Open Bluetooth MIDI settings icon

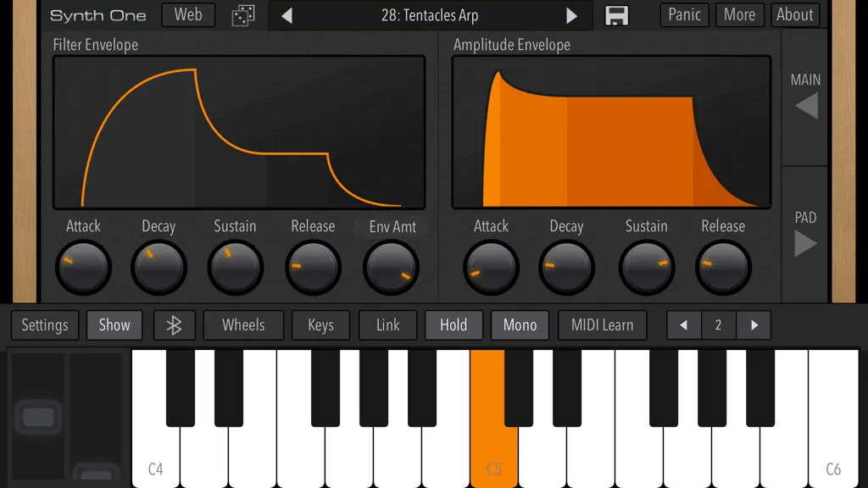coord(175,325)
